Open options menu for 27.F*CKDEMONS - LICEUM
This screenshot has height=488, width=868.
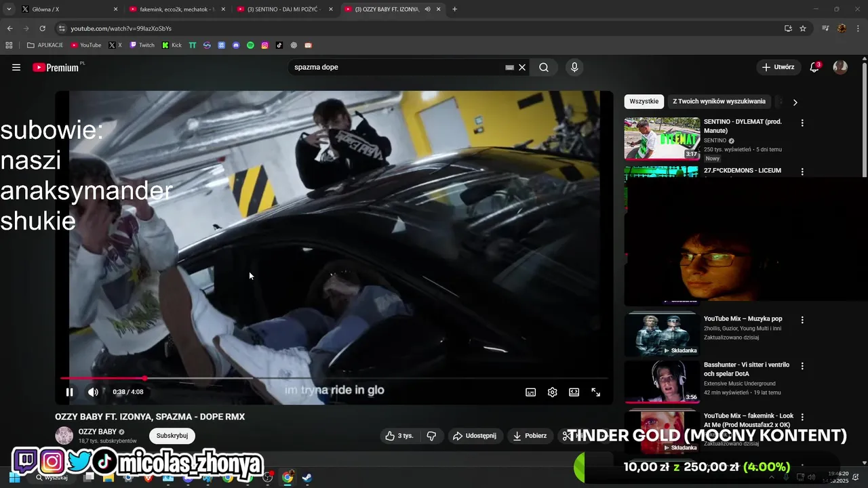[x=802, y=172]
